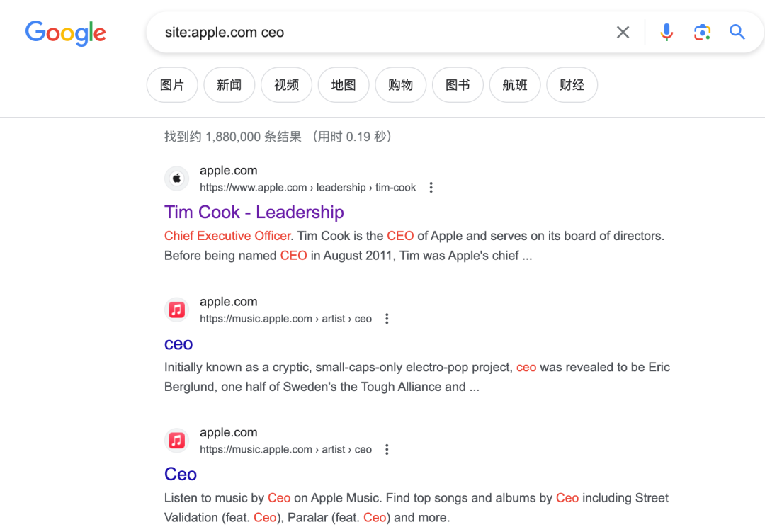This screenshot has width=765, height=532.
Task: Click Apple Music favicon above lowercase ceo result
Action: pos(177,310)
